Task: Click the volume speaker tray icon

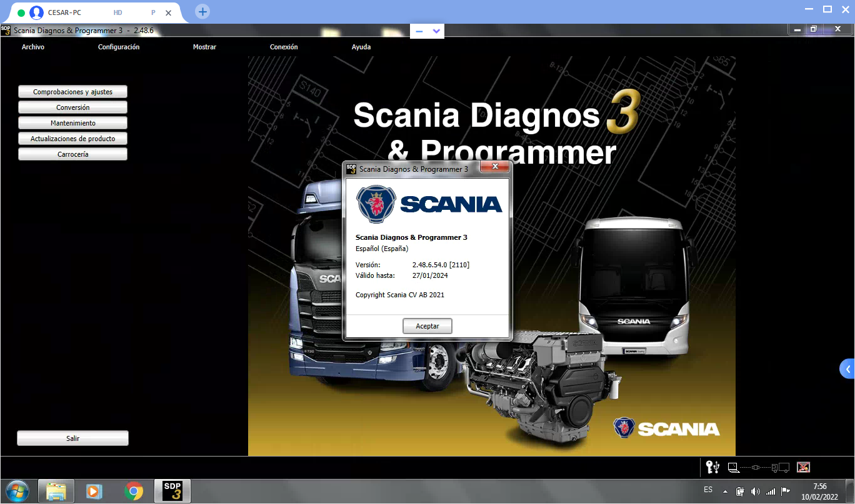Action: pos(755,491)
